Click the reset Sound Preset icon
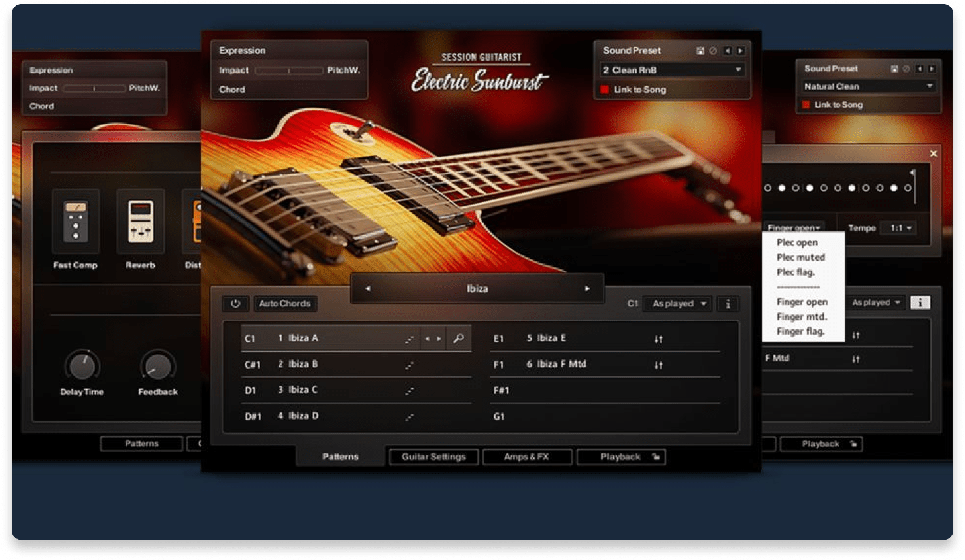The height and width of the screenshot is (560, 965). (x=713, y=50)
